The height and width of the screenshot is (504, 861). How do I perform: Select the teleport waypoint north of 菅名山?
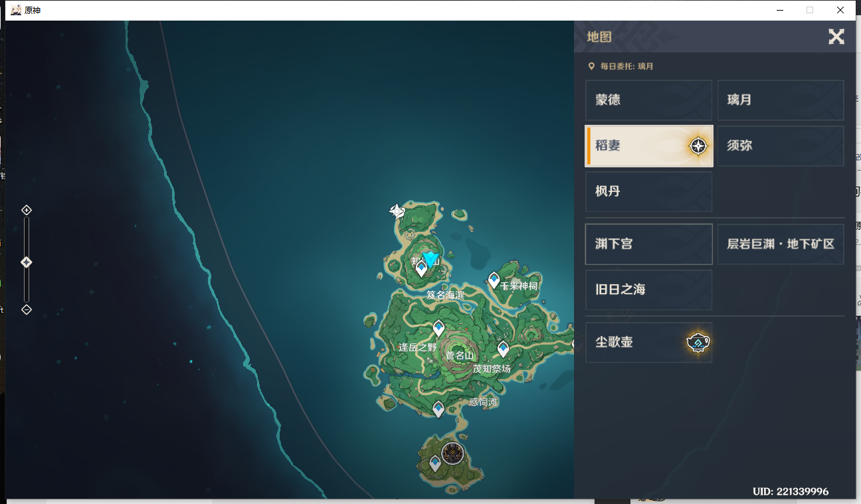point(438,328)
